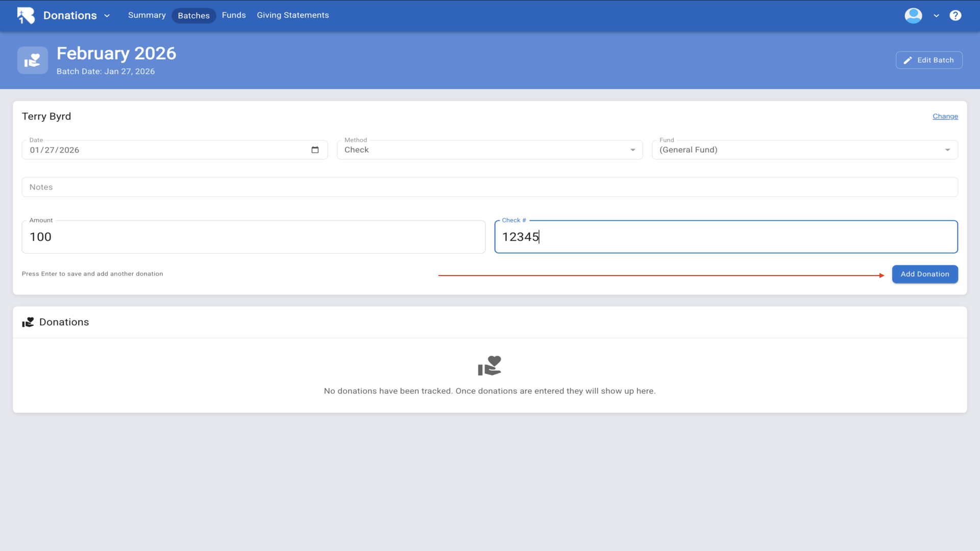Click the empty-state donation icon
The width and height of the screenshot is (980, 551).
tap(489, 366)
